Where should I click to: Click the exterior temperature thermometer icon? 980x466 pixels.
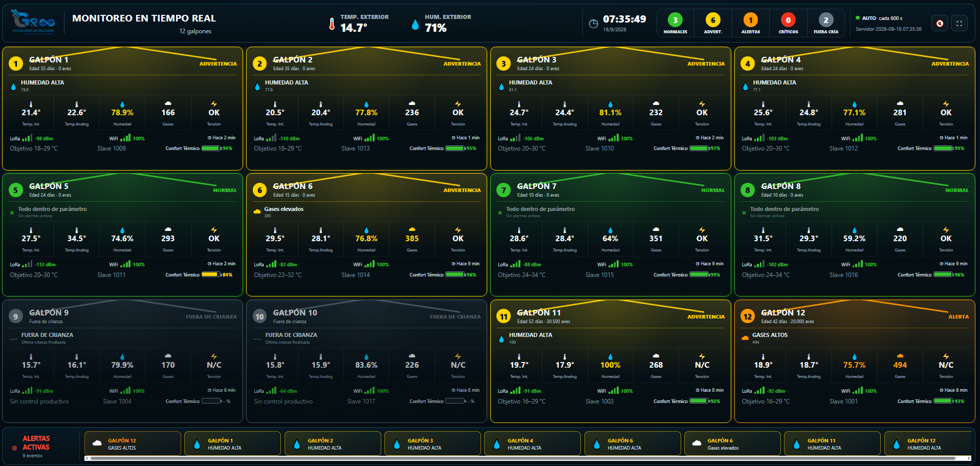click(x=332, y=24)
